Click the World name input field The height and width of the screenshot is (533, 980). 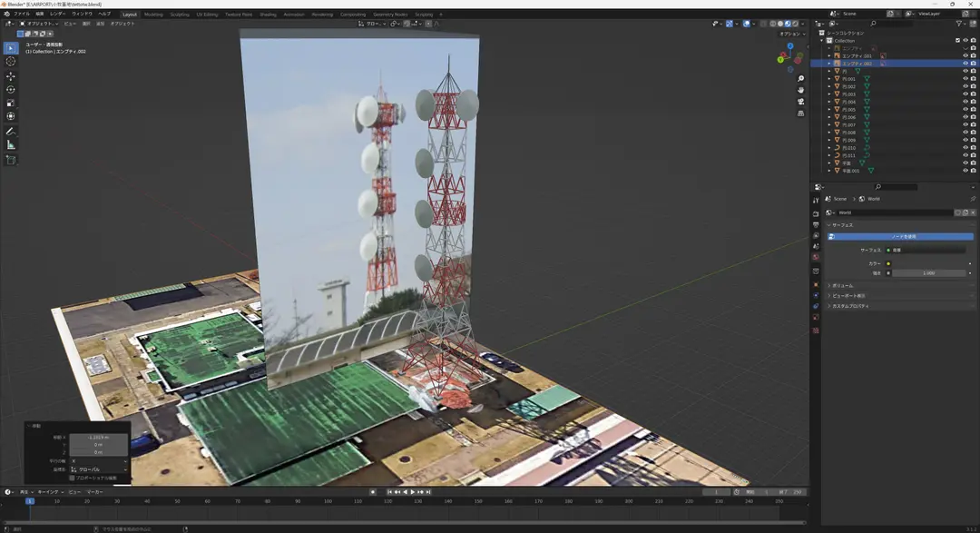coord(895,212)
